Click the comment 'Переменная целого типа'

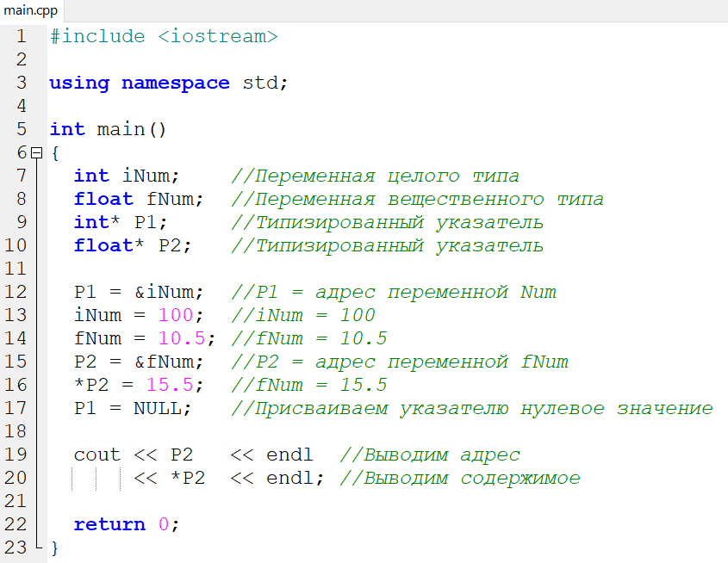tap(375, 176)
